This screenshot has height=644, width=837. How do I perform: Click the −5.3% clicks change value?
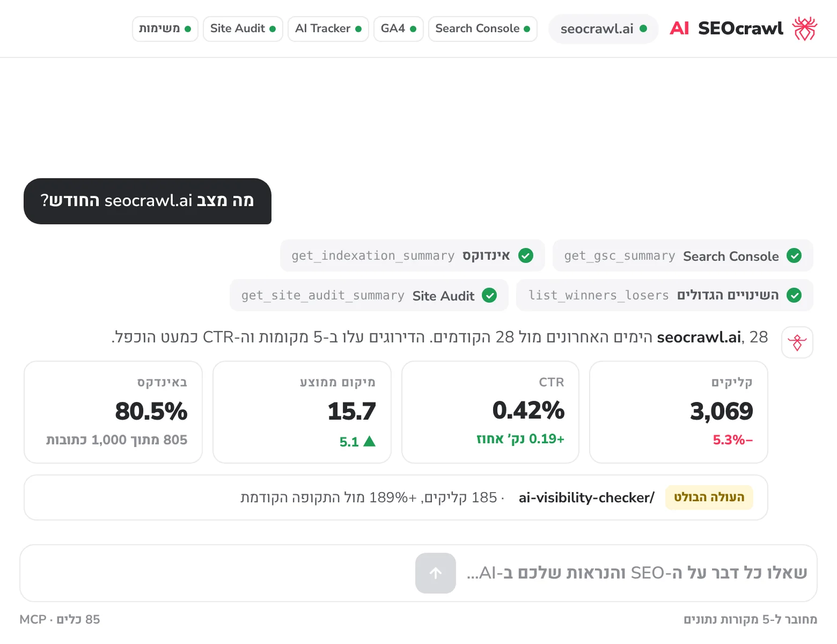(x=733, y=440)
